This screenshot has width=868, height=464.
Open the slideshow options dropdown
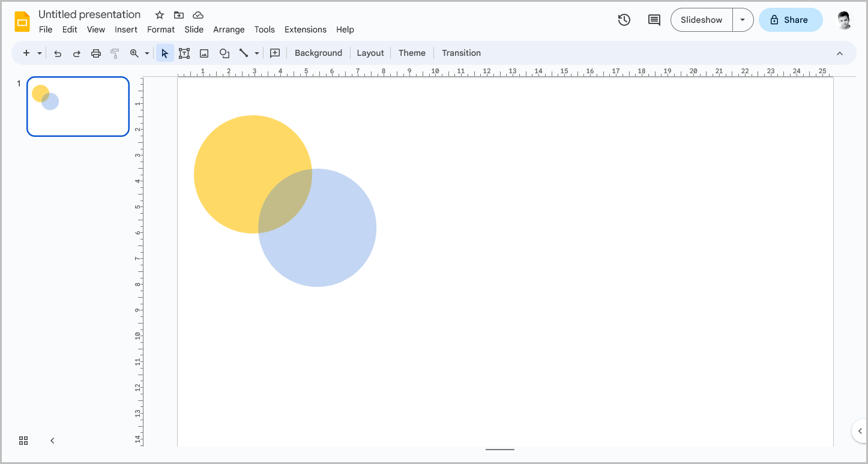(743, 19)
